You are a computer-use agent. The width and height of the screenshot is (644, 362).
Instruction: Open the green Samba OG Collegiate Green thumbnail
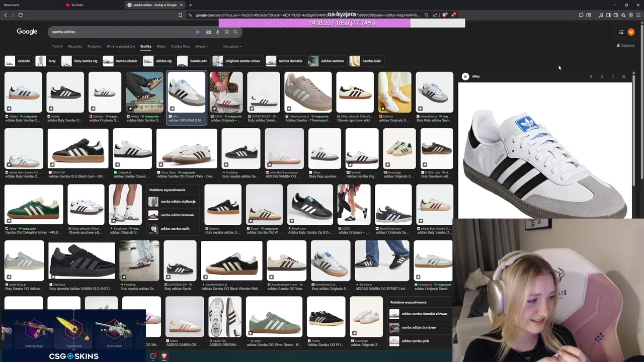coord(34,205)
